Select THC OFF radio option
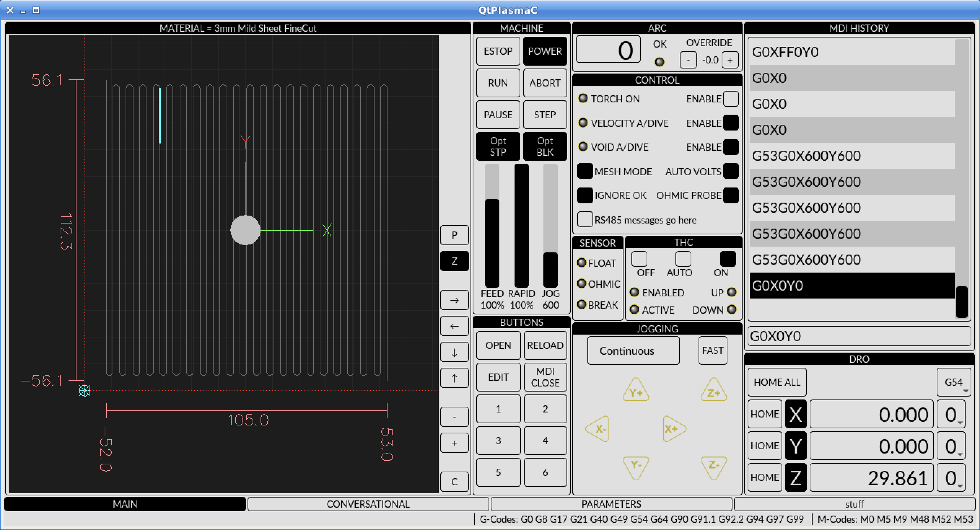 639,259
